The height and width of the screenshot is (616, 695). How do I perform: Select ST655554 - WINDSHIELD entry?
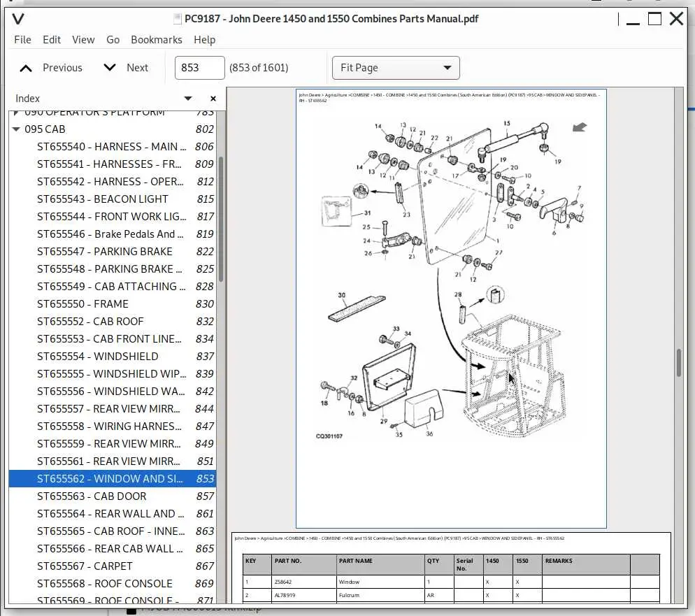click(113, 357)
